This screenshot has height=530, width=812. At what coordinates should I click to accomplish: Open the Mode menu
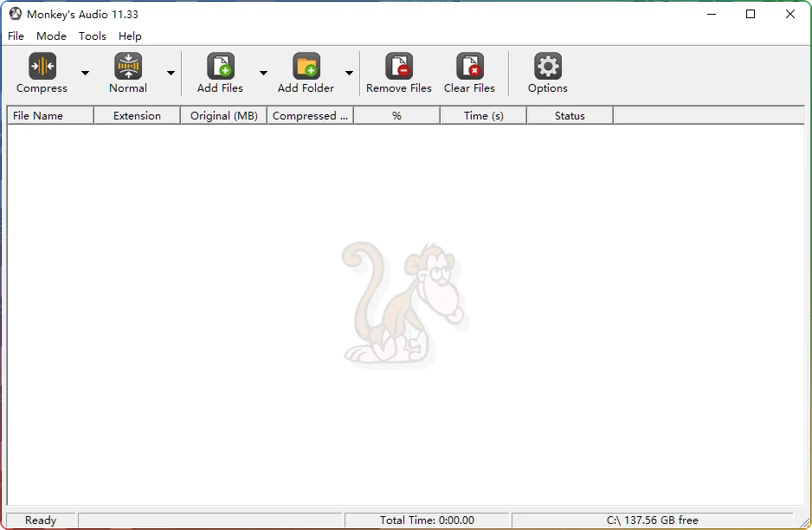tap(51, 36)
